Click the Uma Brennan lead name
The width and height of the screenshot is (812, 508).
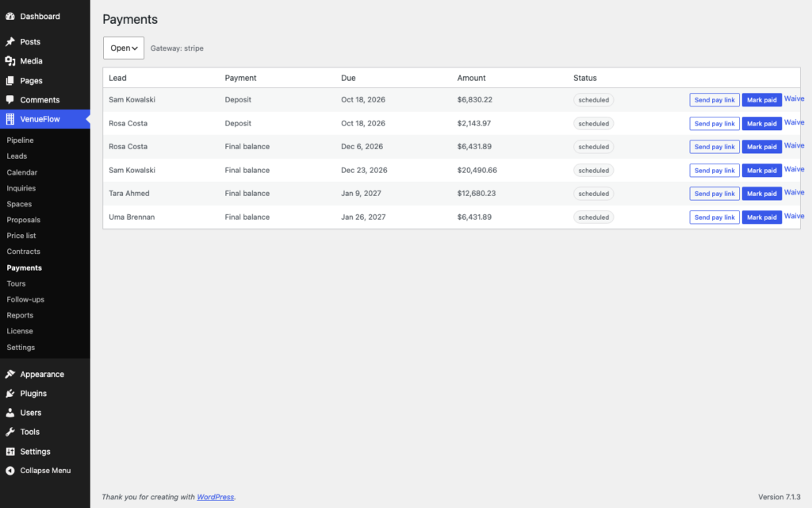point(132,217)
